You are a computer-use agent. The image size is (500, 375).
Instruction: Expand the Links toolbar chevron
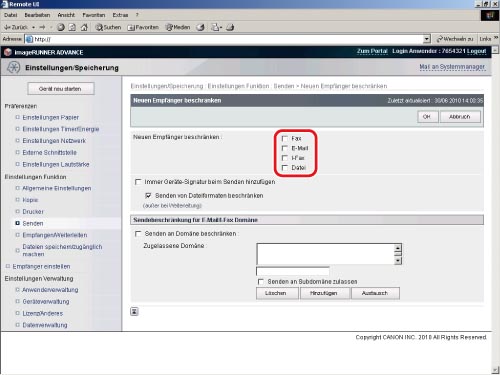[496, 38]
